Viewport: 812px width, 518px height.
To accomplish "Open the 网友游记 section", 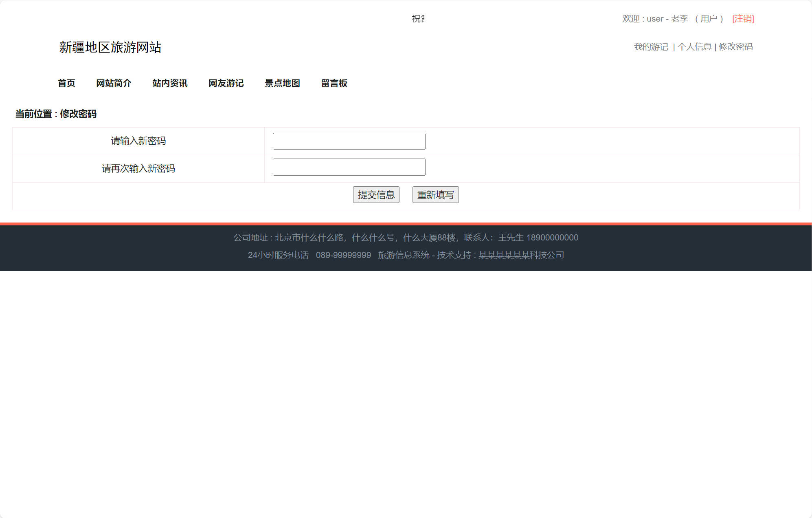I will [x=226, y=83].
